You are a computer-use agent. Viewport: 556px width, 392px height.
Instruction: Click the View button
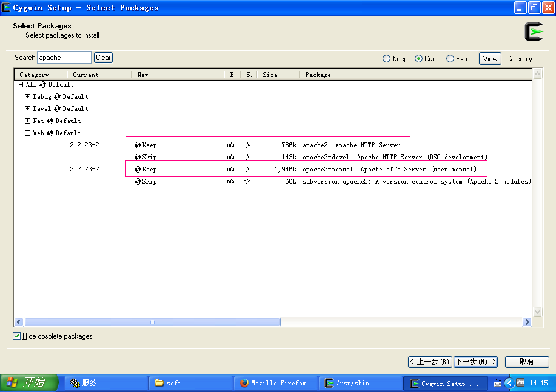click(x=490, y=59)
